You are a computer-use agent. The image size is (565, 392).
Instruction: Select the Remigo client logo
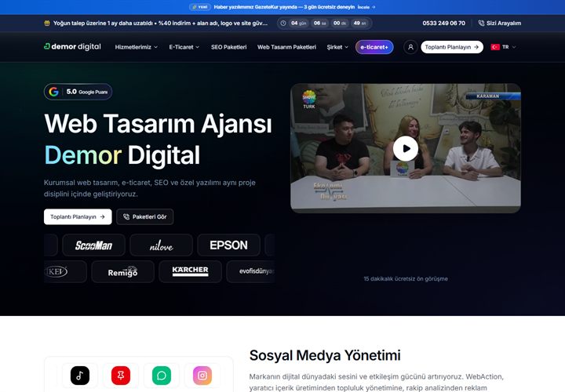pyautogui.click(x=123, y=272)
